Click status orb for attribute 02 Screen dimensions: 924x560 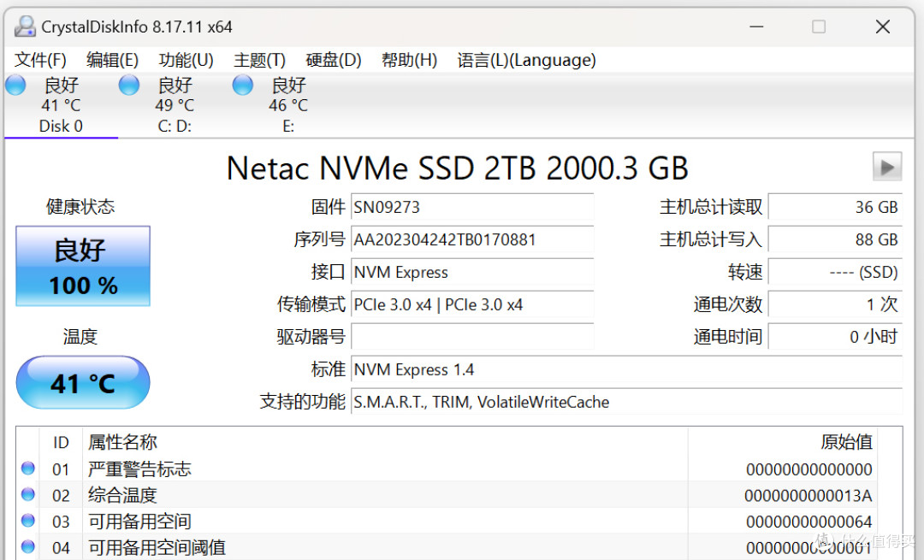pyautogui.click(x=27, y=494)
